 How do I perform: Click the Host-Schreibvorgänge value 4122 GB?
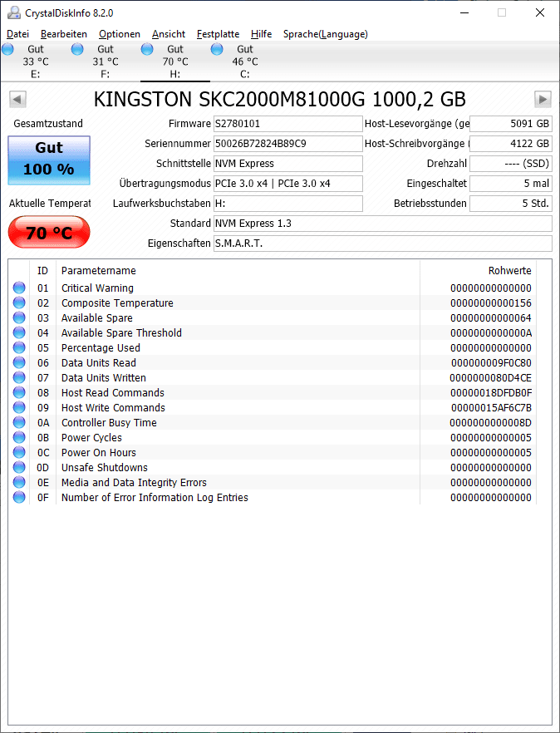pos(511,144)
